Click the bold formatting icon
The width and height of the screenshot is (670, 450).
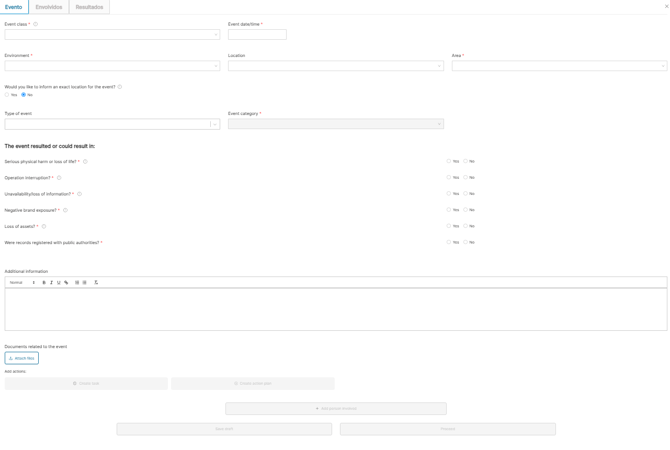(44, 283)
